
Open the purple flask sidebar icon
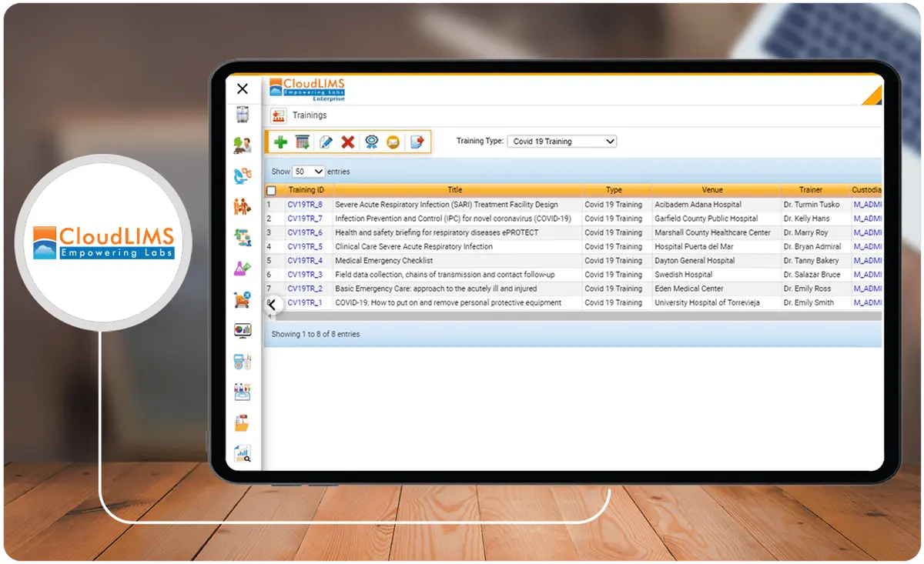pos(243,269)
